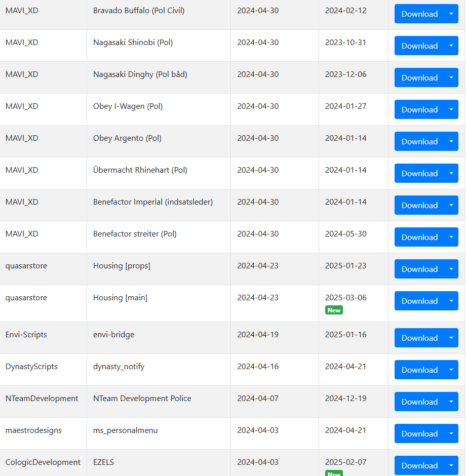Expand options for NTeam Development Police

click(451, 402)
